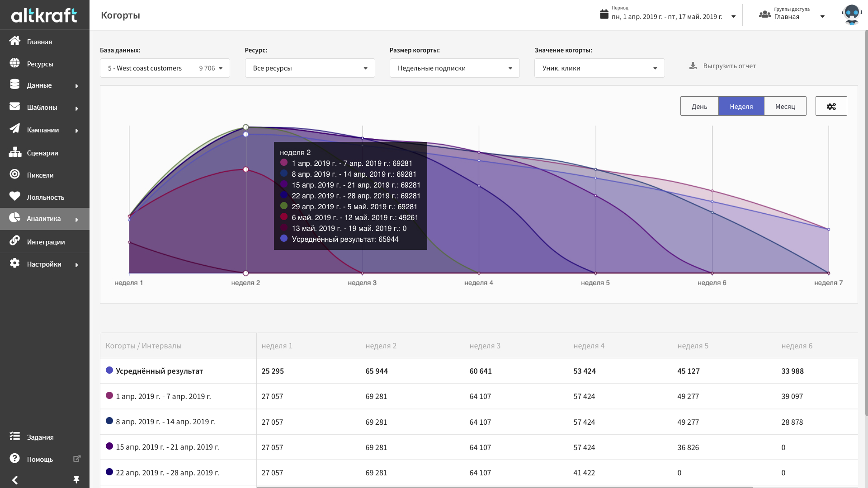Image resolution: width=868 pixels, height=488 pixels.
Task: Click the 39 097 cell in first cohort row
Action: 792,397
